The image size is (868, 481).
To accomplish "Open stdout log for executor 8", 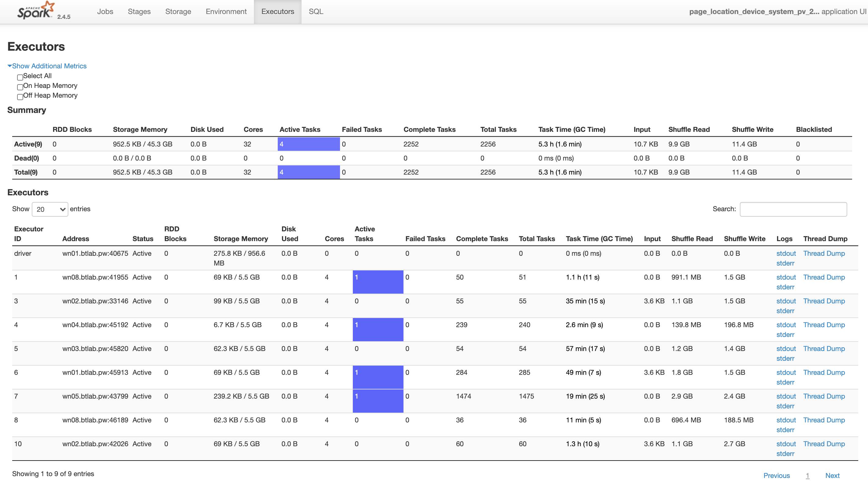I will pyautogui.click(x=786, y=420).
